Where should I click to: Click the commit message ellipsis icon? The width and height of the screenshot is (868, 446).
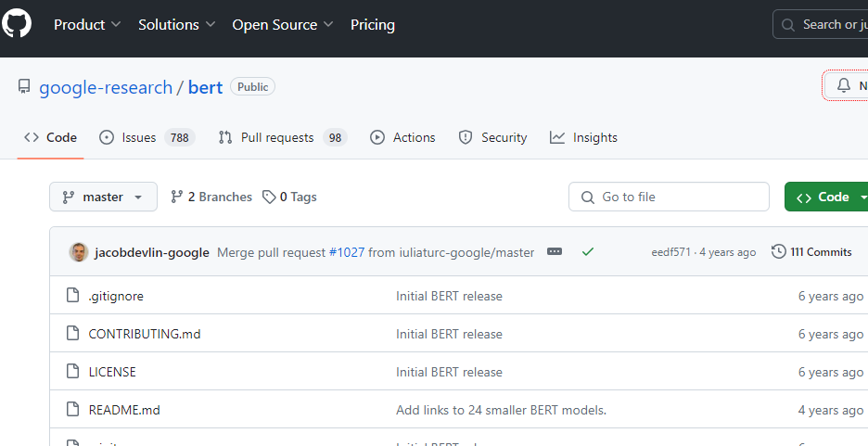coord(555,251)
